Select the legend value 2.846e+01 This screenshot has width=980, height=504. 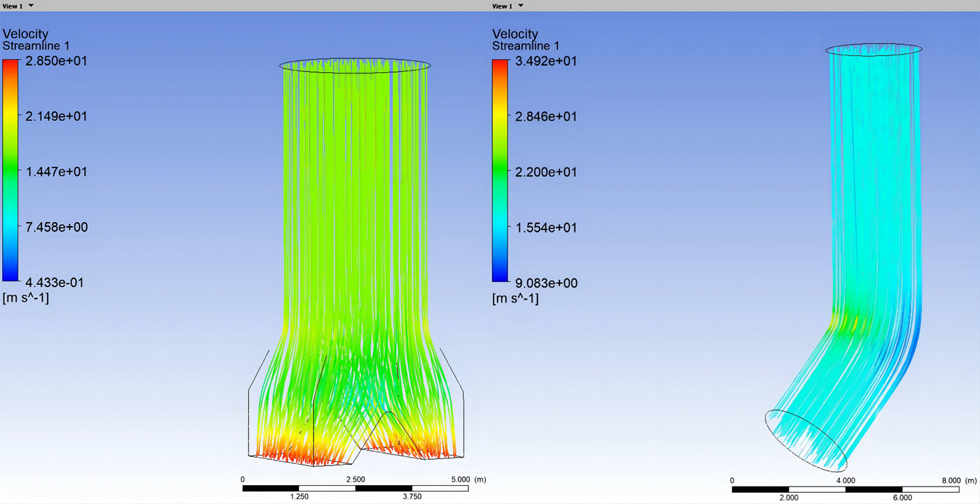tap(546, 116)
